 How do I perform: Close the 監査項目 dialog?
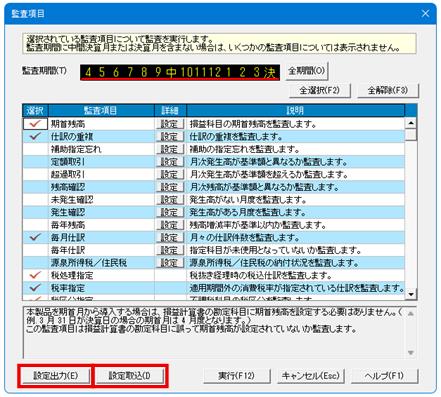pyautogui.click(x=425, y=13)
